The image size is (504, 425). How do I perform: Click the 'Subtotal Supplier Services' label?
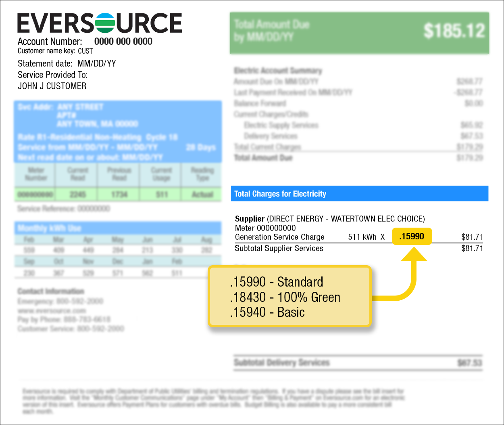coord(279,248)
